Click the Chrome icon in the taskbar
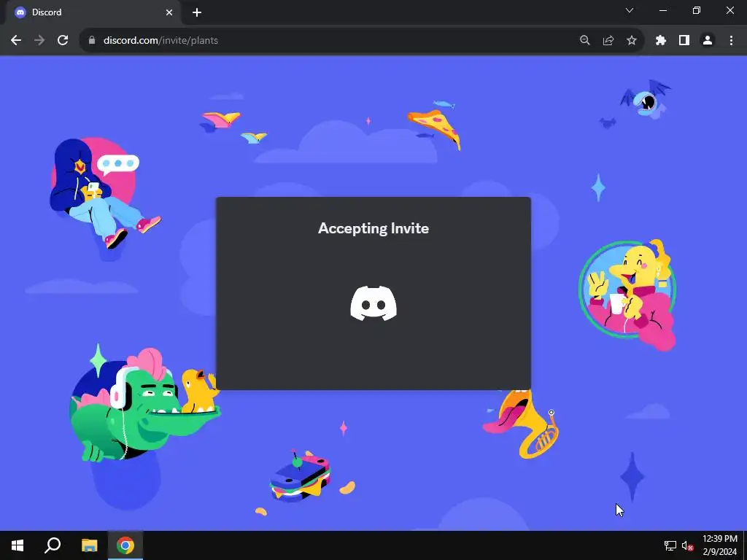The height and width of the screenshot is (560, 747). click(x=125, y=545)
